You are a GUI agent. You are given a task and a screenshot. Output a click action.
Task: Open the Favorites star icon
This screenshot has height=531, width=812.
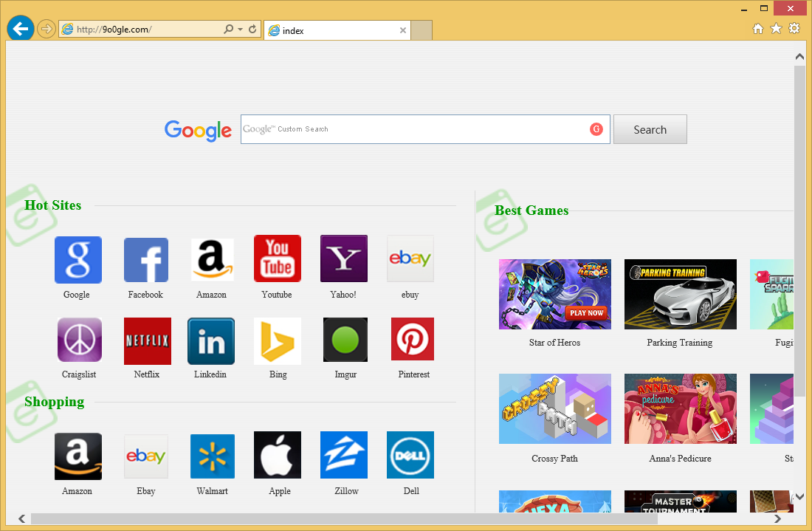point(776,29)
